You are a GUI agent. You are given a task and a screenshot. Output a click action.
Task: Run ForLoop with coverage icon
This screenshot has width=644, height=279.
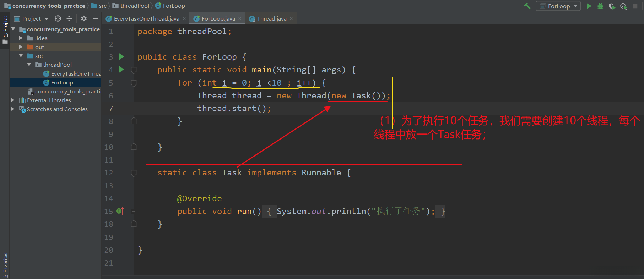coord(612,6)
